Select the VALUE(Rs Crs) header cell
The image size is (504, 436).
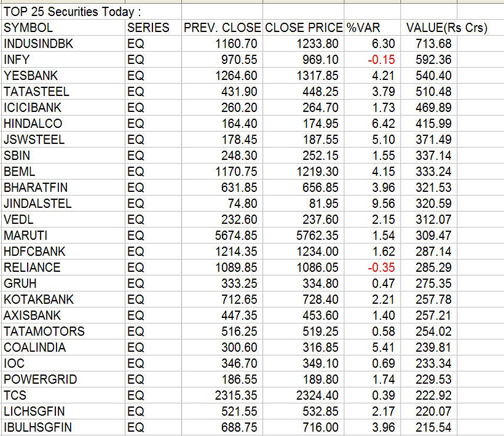point(446,28)
